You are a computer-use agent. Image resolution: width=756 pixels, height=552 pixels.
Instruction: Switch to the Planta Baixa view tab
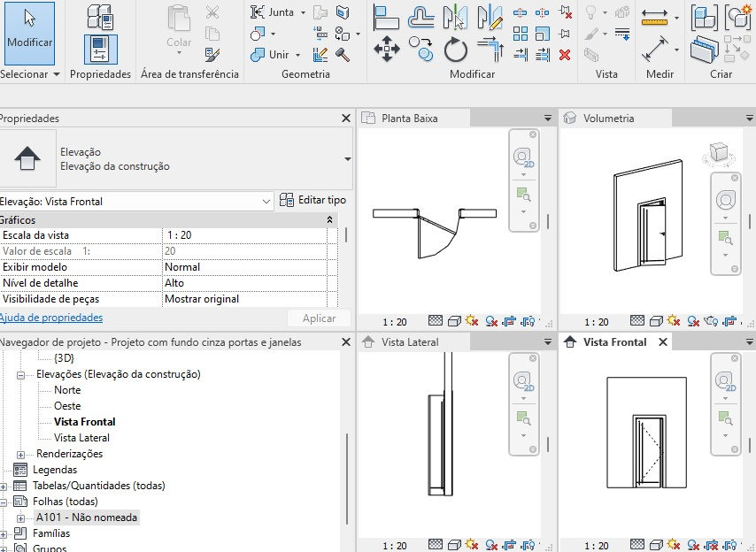pyautogui.click(x=413, y=118)
